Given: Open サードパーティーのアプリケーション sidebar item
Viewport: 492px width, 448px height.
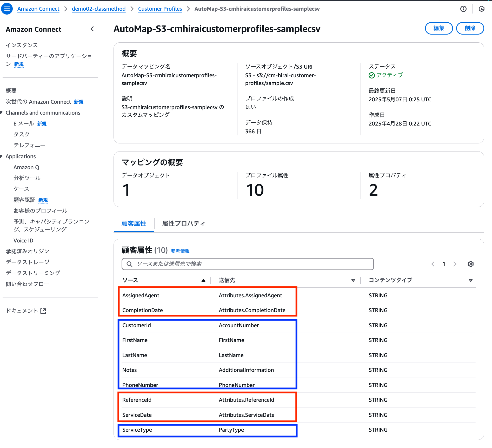Looking at the screenshot, I should pyautogui.click(x=49, y=60).
